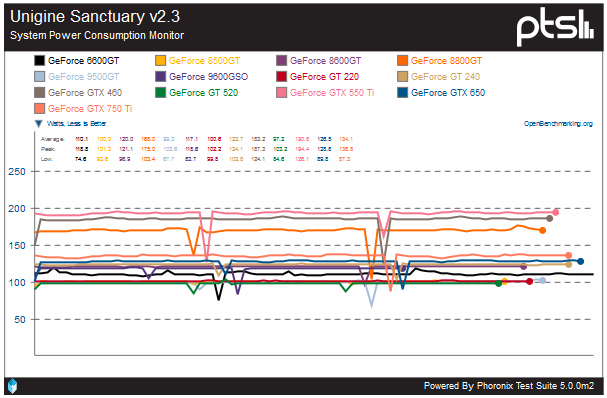Screen dimensions: 607x398
Task: Click the tan GT 240 line end dot
Action: pyautogui.click(x=568, y=264)
